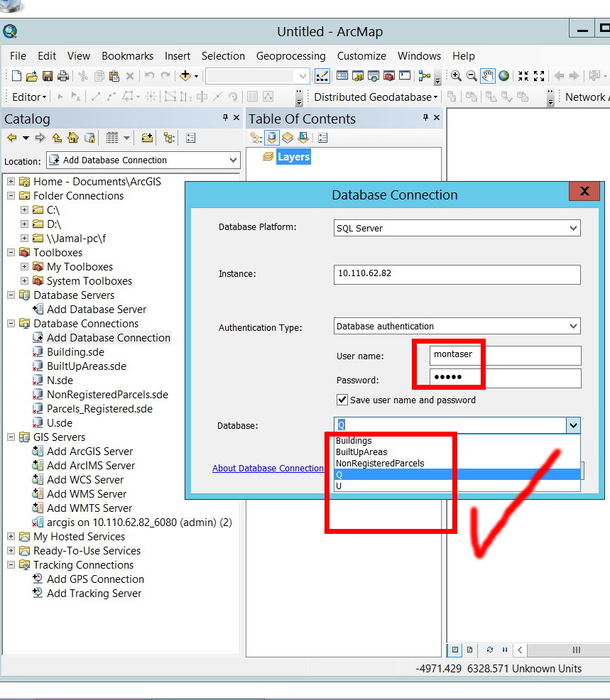Select the Zoom Out tool
610x700 pixels.
click(472, 76)
